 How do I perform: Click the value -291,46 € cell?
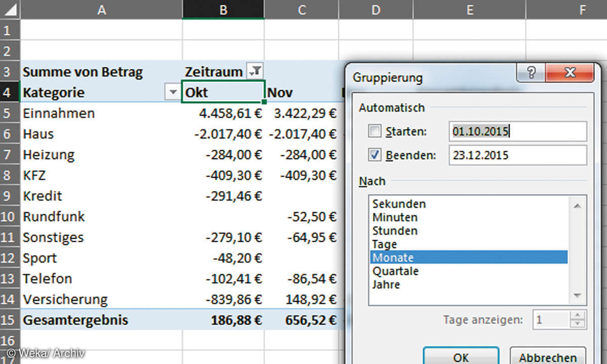click(223, 196)
